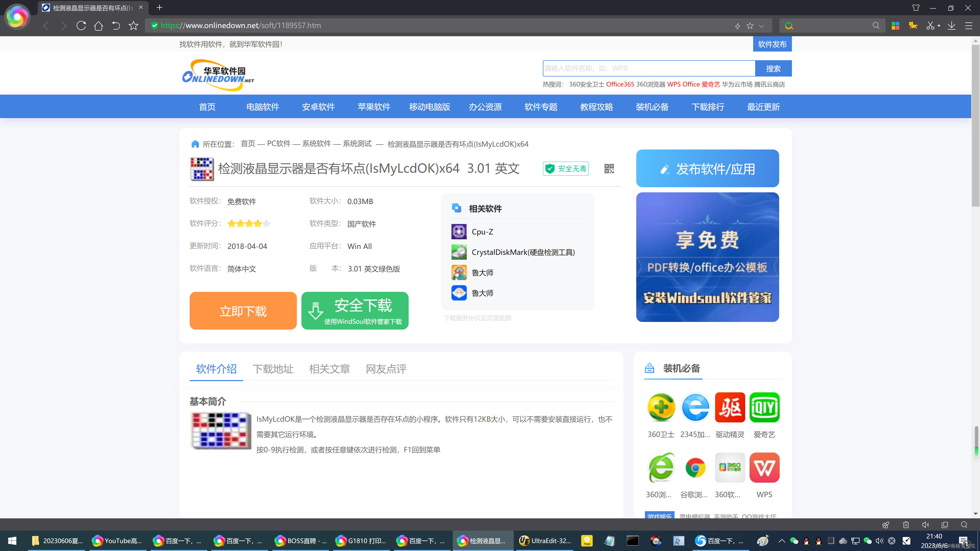
Task: Reload the page with refresh icon
Action: tap(81, 26)
